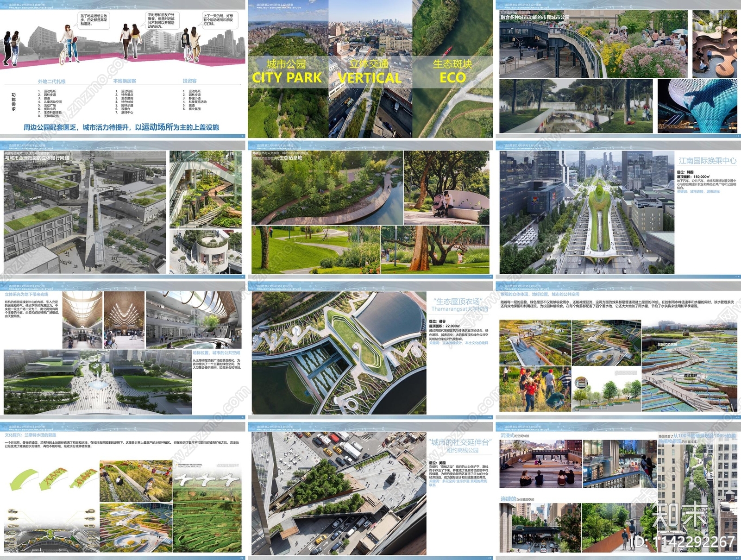Open the round white pavilion rendering
The image size is (741, 560).
click(x=205, y=252)
